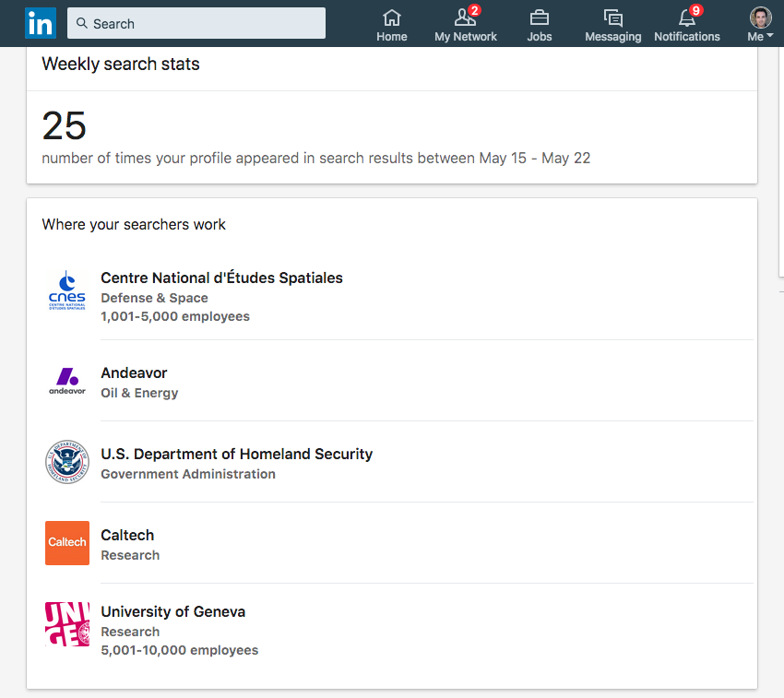Click the "Government Administration" text
784x698 pixels.
[x=188, y=474]
